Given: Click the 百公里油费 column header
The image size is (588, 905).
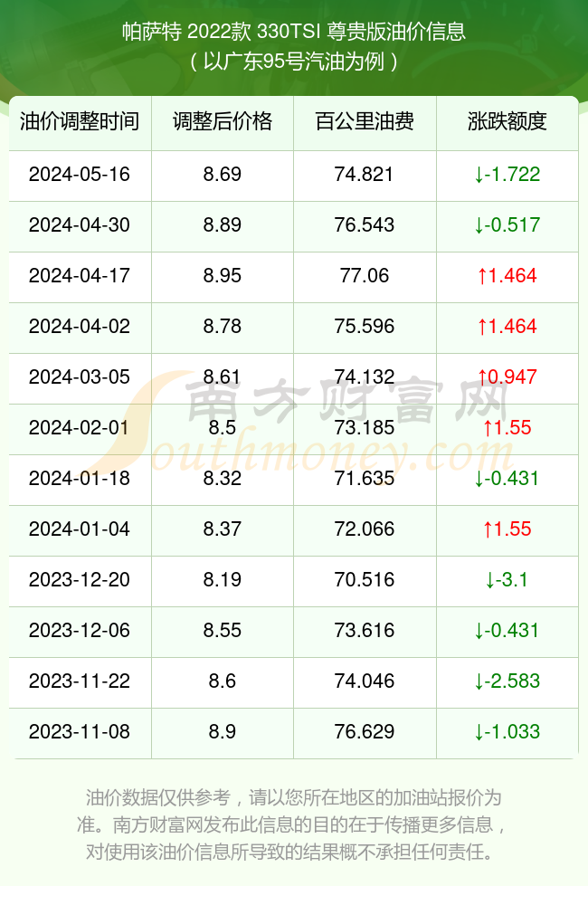Looking at the screenshot, I should click(365, 121).
